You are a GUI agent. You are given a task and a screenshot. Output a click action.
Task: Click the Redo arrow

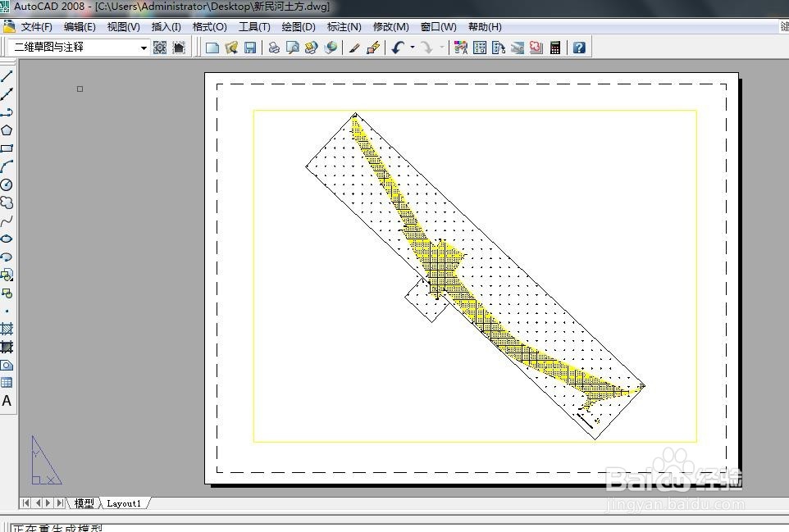426,48
